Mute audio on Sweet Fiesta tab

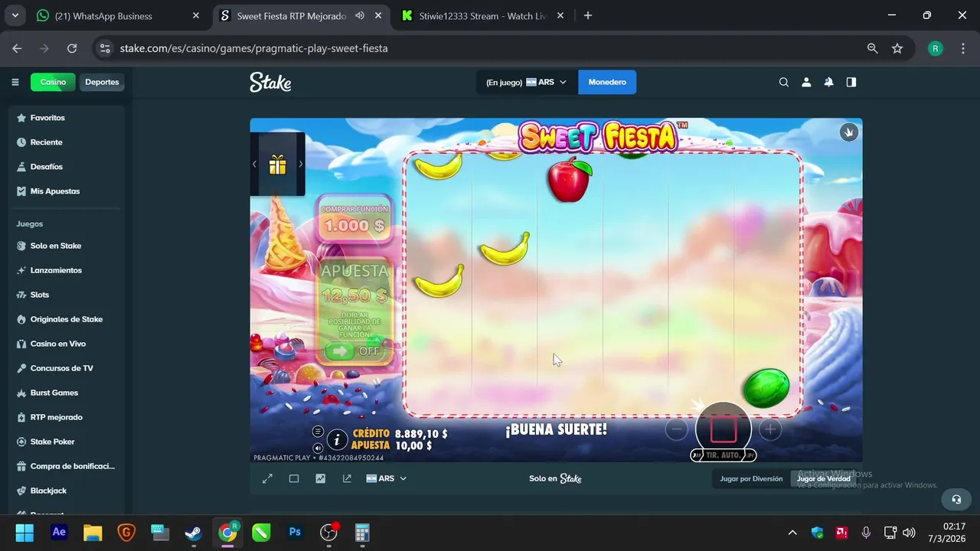click(359, 15)
